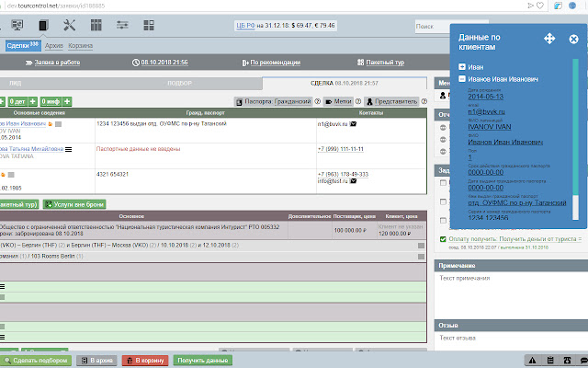Click browser heart bookmark icon
The width and height of the screenshot is (588, 368).
(x=540, y=6)
